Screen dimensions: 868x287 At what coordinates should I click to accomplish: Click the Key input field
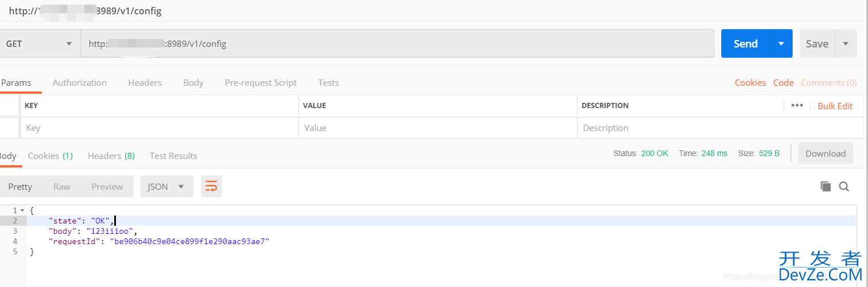(159, 127)
